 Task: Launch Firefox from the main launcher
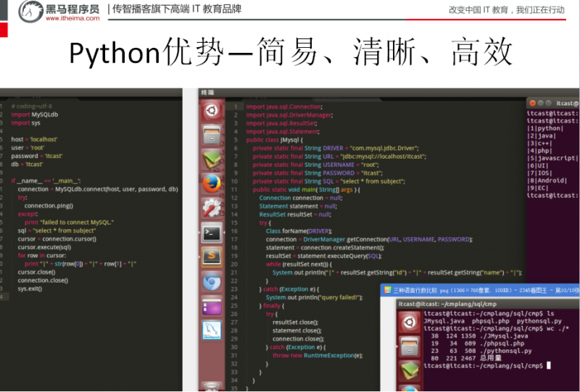pos(211,183)
